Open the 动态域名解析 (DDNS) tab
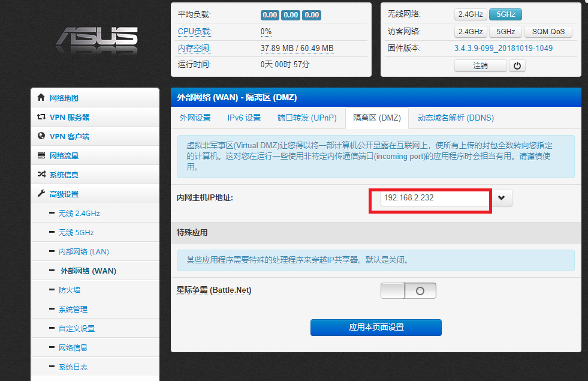The width and height of the screenshot is (588, 381). [456, 118]
